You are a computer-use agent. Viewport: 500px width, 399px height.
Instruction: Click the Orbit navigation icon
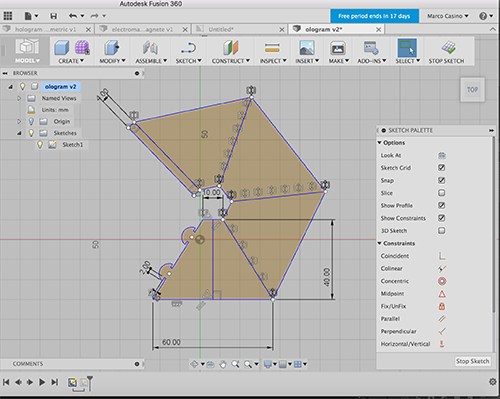click(x=194, y=364)
